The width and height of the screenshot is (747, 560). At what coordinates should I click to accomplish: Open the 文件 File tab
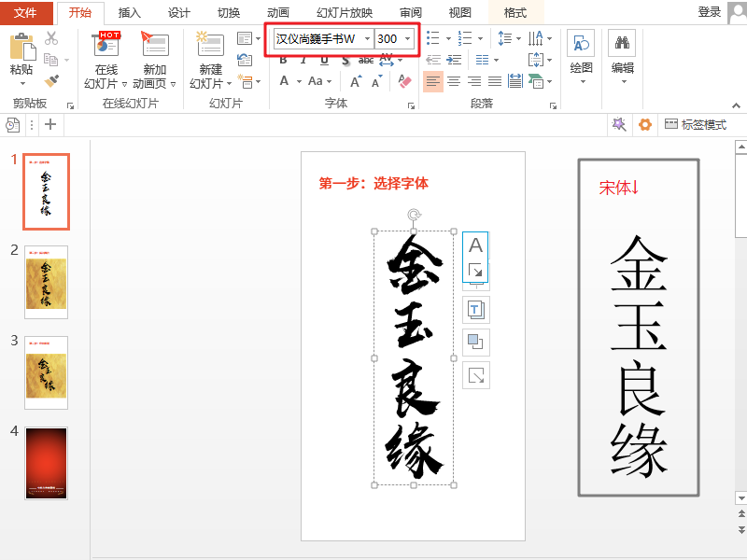pyautogui.click(x=26, y=13)
